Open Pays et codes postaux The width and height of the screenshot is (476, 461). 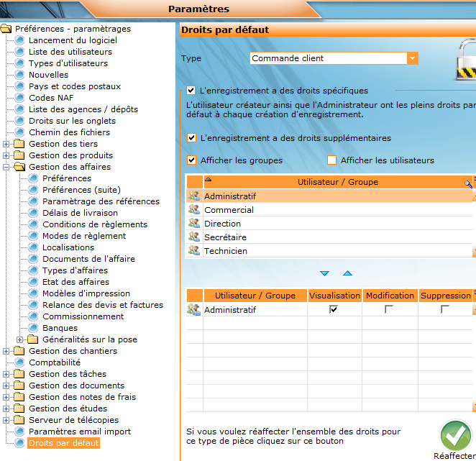[75, 86]
